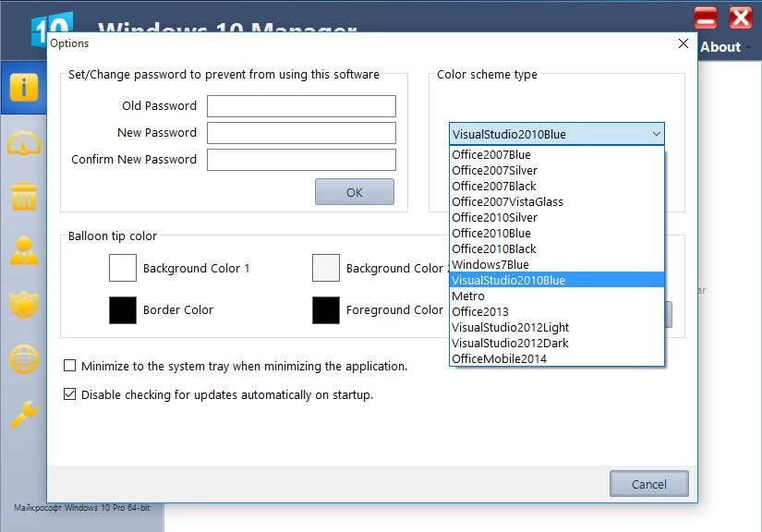The height and width of the screenshot is (532, 762).
Task: Open the Customization user sidebar icon
Action: [x=23, y=251]
